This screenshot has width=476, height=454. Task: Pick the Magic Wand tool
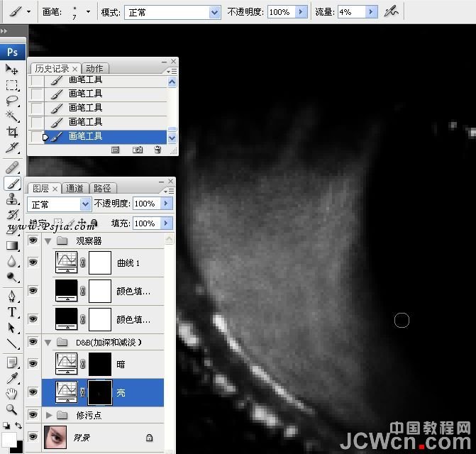(x=12, y=116)
